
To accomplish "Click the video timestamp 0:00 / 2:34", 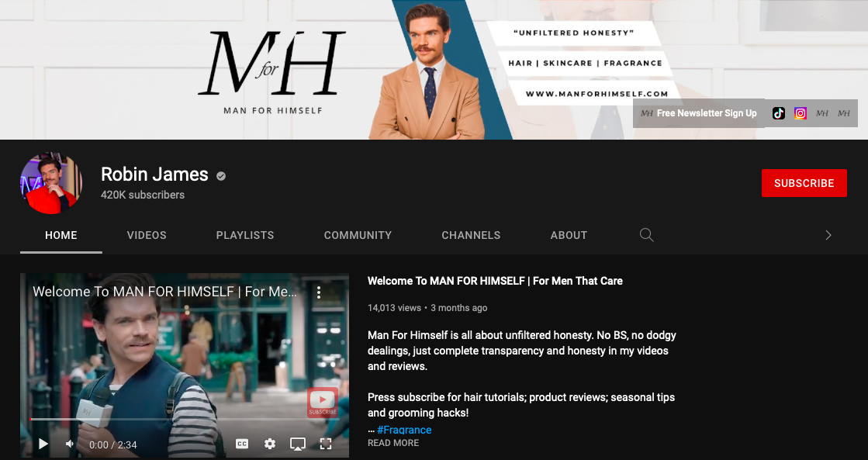I will pyautogui.click(x=113, y=444).
